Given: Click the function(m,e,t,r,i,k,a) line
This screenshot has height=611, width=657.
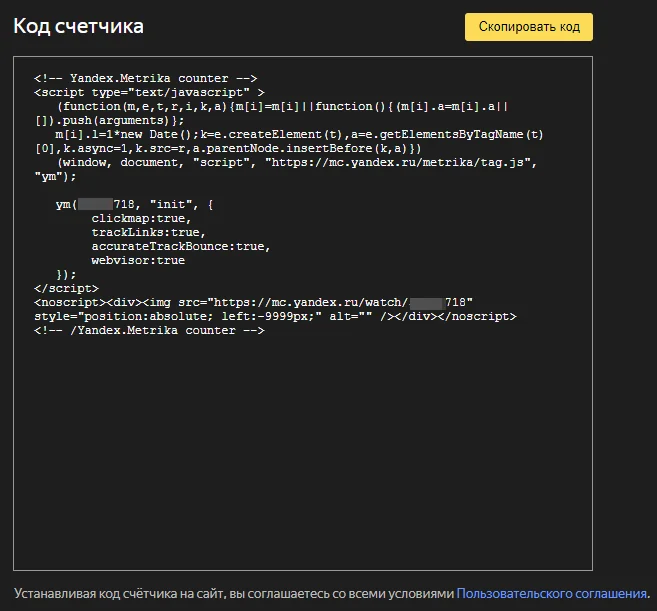Looking at the screenshot, I should 283,106.
